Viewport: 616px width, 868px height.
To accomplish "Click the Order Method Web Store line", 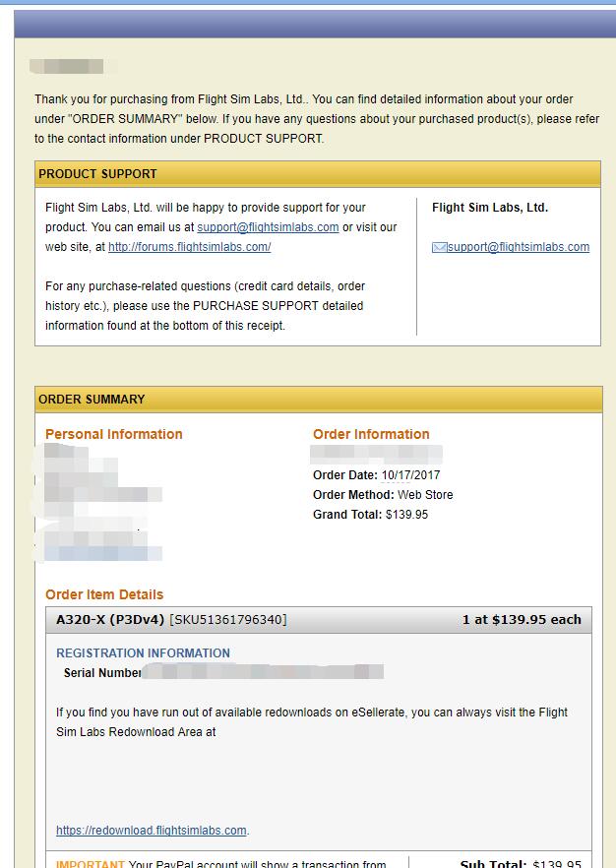I will 383,495.
